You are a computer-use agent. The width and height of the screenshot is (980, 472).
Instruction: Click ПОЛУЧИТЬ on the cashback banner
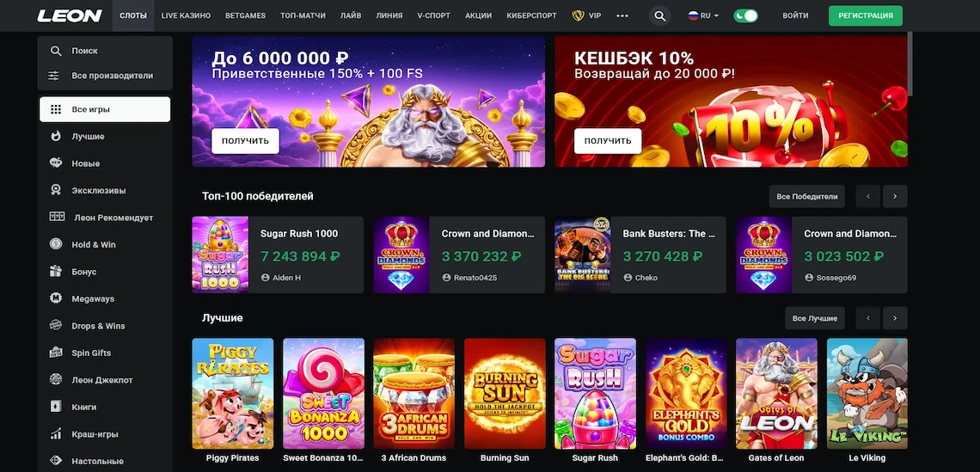point(608,141)
